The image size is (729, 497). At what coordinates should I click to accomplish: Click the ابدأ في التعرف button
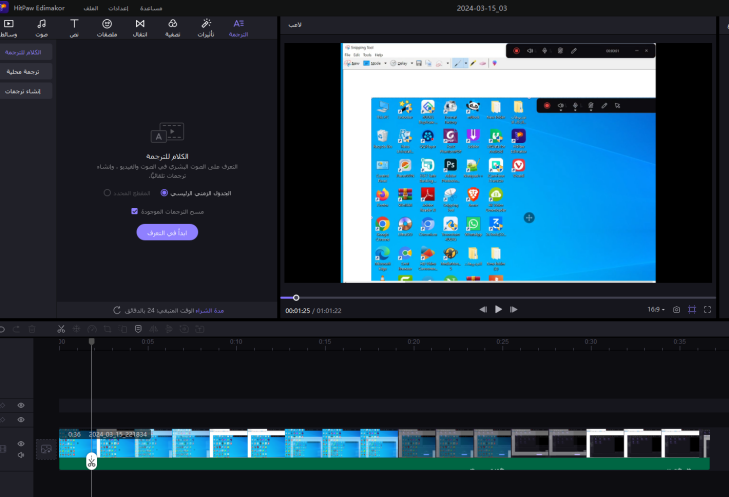[167, 232]
